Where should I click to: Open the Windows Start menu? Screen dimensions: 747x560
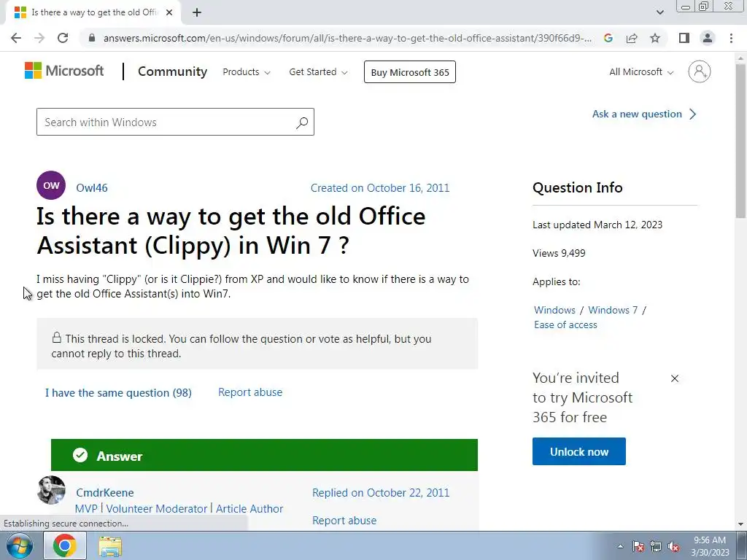[x=19, y=545]
